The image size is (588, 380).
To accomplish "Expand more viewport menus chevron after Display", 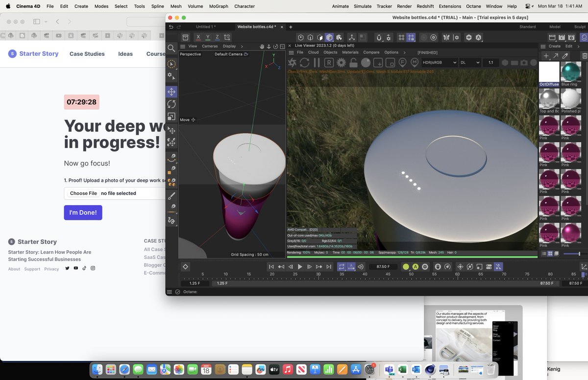I will point(242,47).
